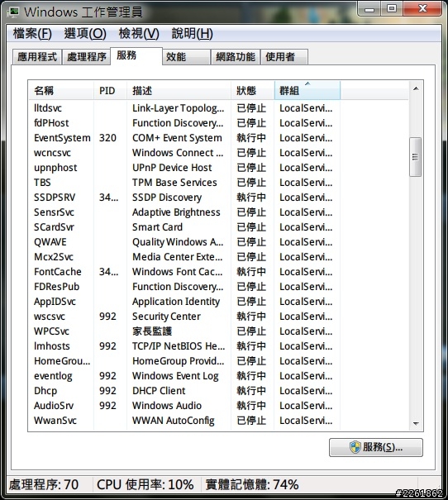Screen dimensions: 448x500
Task: Click the 服務(S)... button
Action: click(x=376, y=447)
